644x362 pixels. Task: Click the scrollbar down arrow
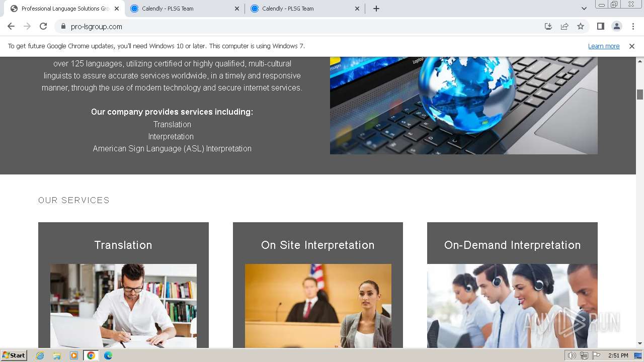[640, 343]
